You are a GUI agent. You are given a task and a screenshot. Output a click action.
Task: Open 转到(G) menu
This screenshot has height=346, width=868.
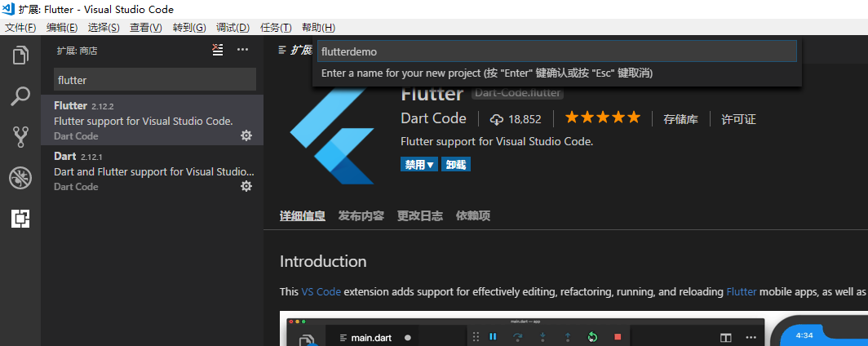coord(189,27)
